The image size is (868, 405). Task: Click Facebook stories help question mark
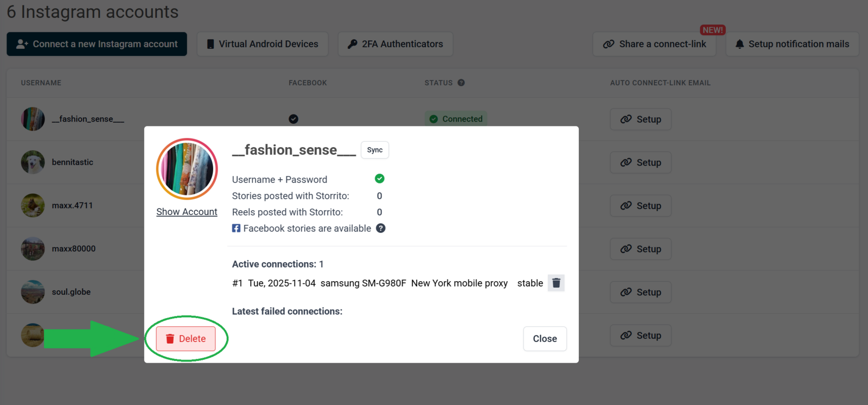381,229
